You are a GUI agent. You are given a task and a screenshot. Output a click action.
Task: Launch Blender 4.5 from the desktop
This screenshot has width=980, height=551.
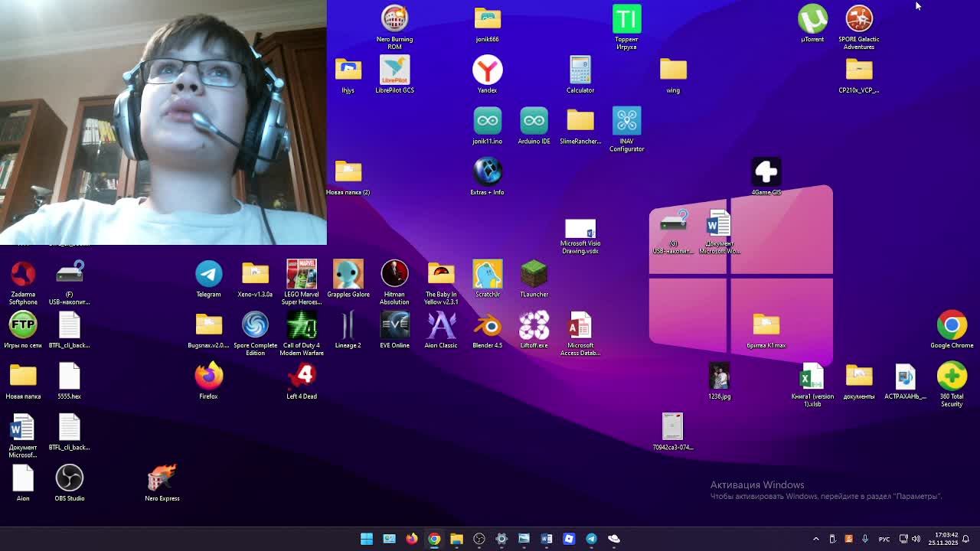487,325
